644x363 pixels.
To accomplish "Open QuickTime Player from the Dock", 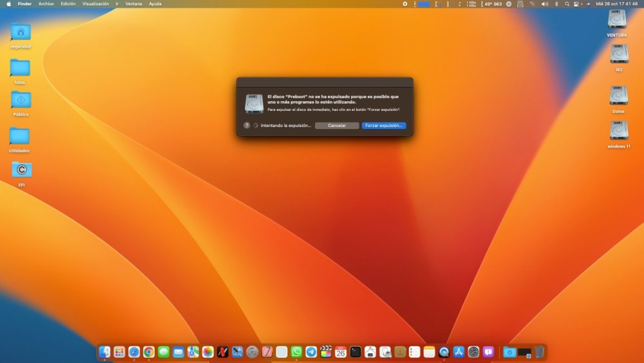I will click(444, 352).
